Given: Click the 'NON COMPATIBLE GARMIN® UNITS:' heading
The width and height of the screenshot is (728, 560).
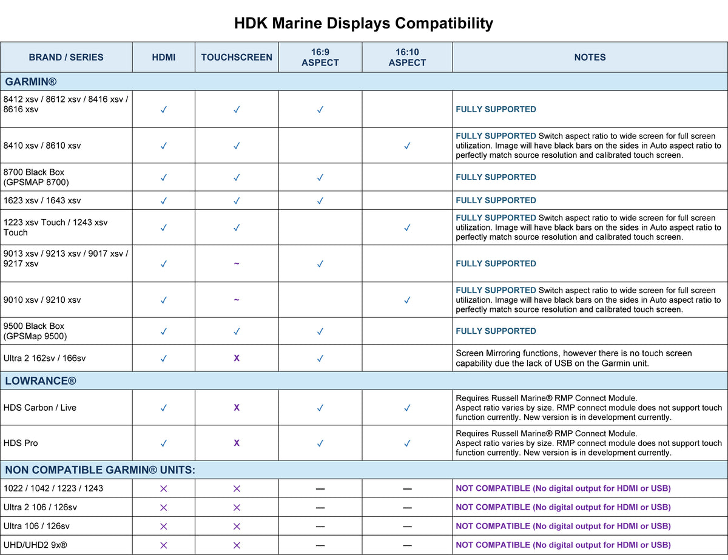Looking at the screenshot, I should point(100,470).
